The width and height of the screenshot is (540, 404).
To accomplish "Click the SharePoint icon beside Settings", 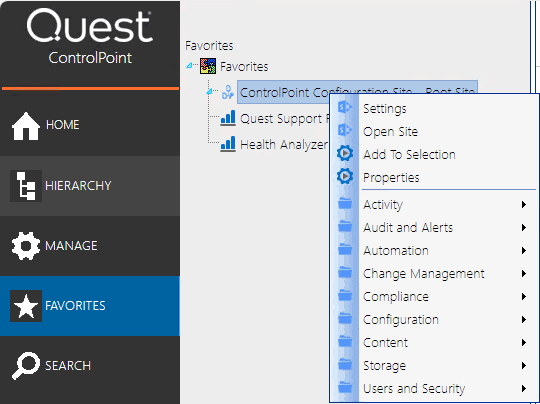I will pos(345,107).
